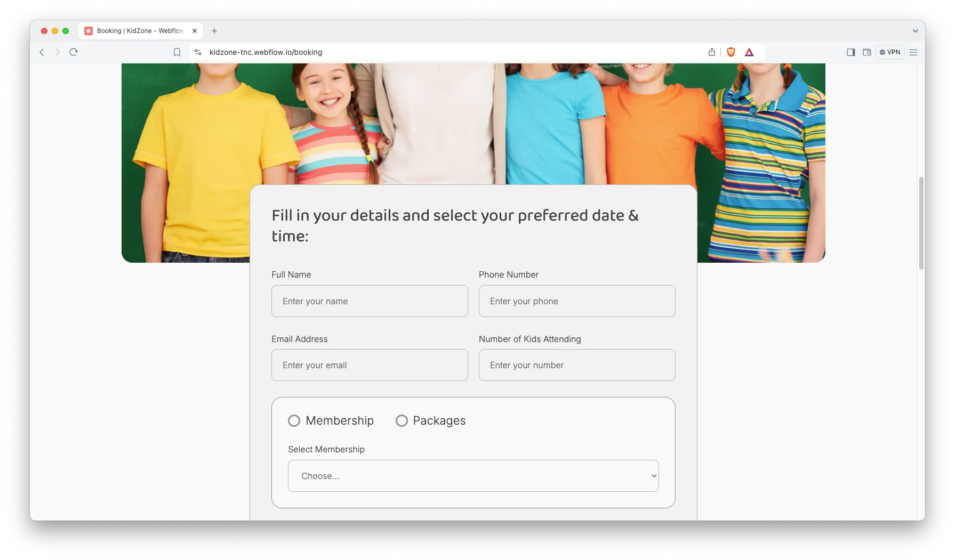Image resolution: width=955 pixels, height=560 pixels.
Task: Click the browser back arrow
Action: coord(42,52)
